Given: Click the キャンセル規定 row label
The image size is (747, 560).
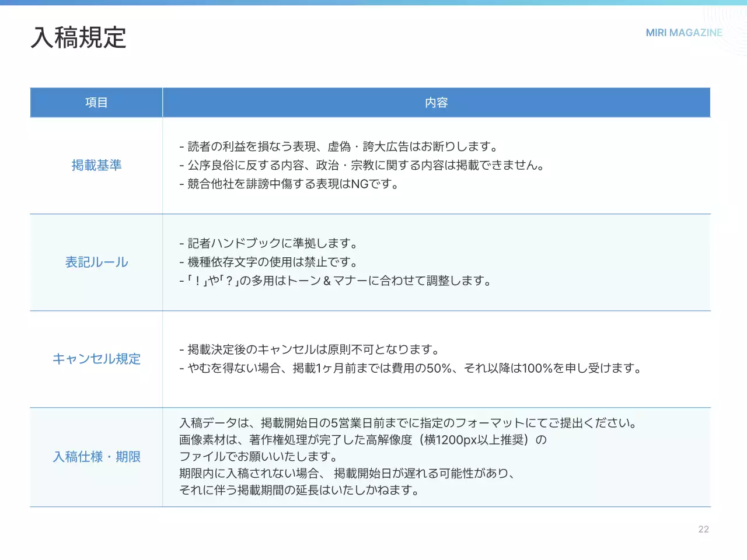Looking at the screenshot, I should pos(96,359).
